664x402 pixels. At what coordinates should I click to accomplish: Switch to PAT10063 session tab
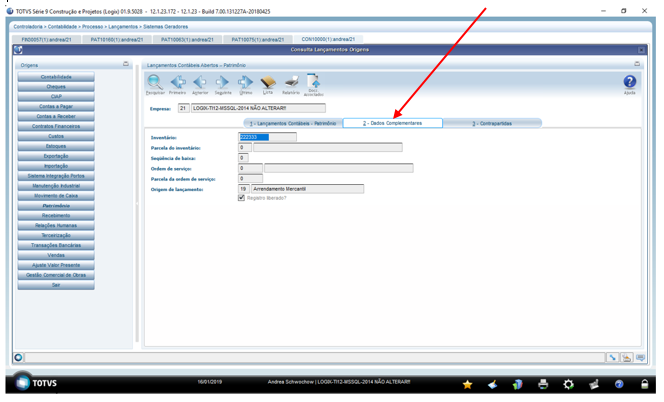click(187, 39)
